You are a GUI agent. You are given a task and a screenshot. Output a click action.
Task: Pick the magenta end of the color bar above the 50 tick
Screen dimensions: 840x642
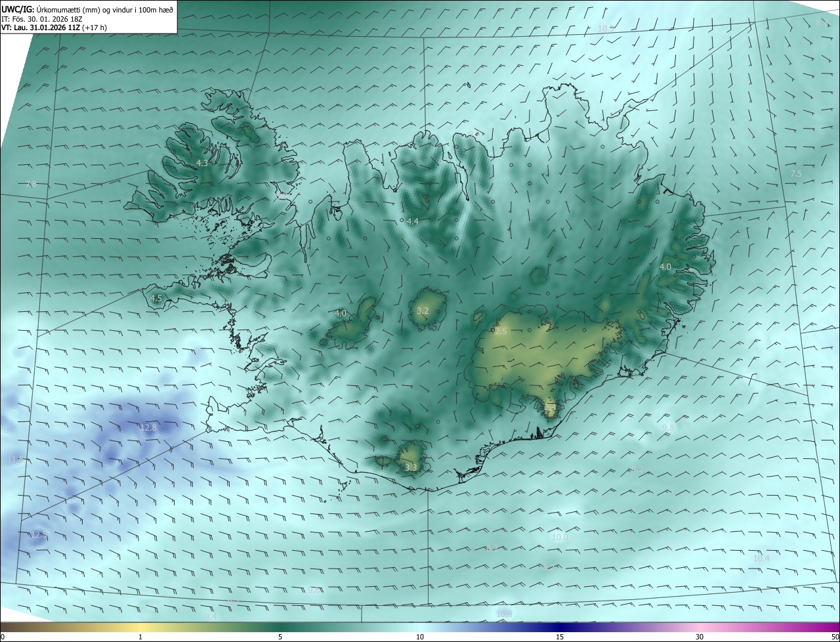(833, 627)
